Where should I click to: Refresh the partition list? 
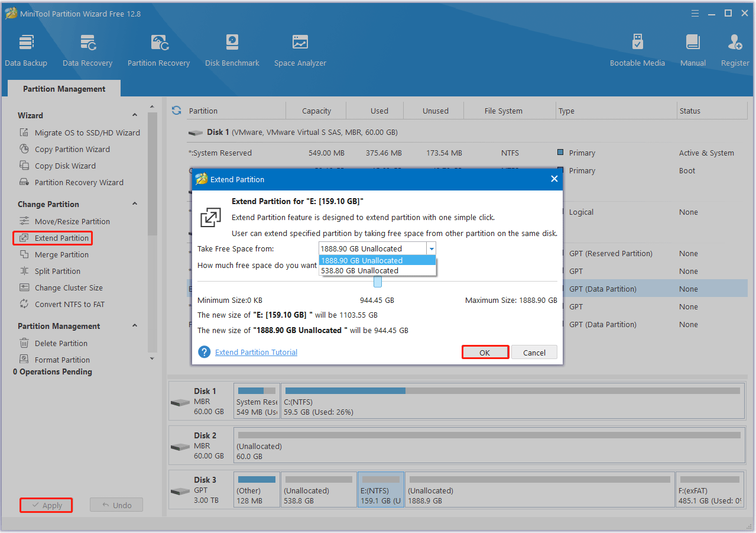pos(176,111)
